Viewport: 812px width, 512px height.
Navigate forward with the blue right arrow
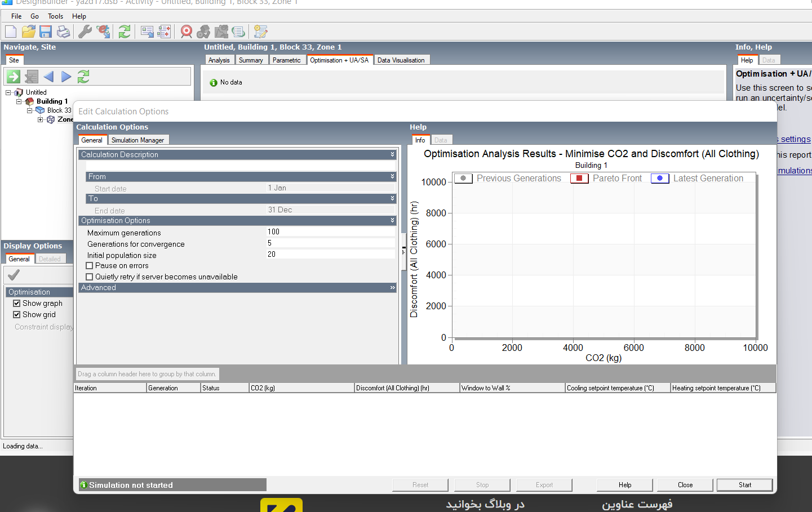(x=66, y=77)
